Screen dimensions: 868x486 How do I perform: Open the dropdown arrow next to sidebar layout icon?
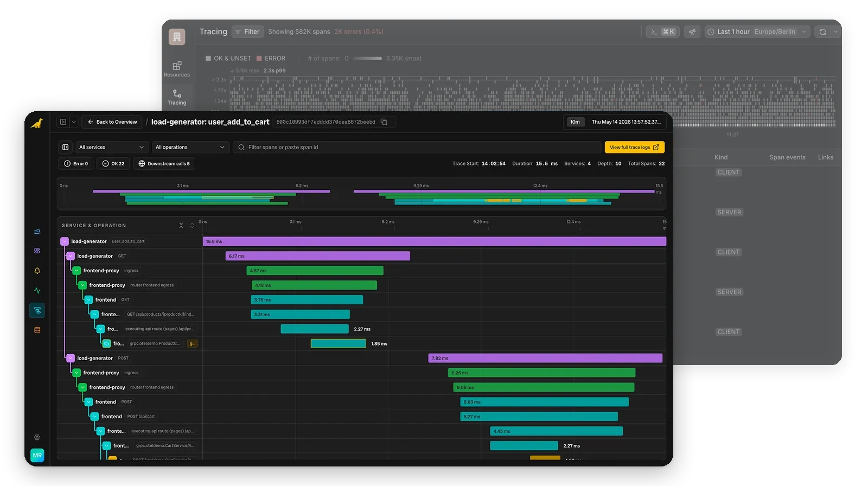pyautogui.click(x=74, y=122)
